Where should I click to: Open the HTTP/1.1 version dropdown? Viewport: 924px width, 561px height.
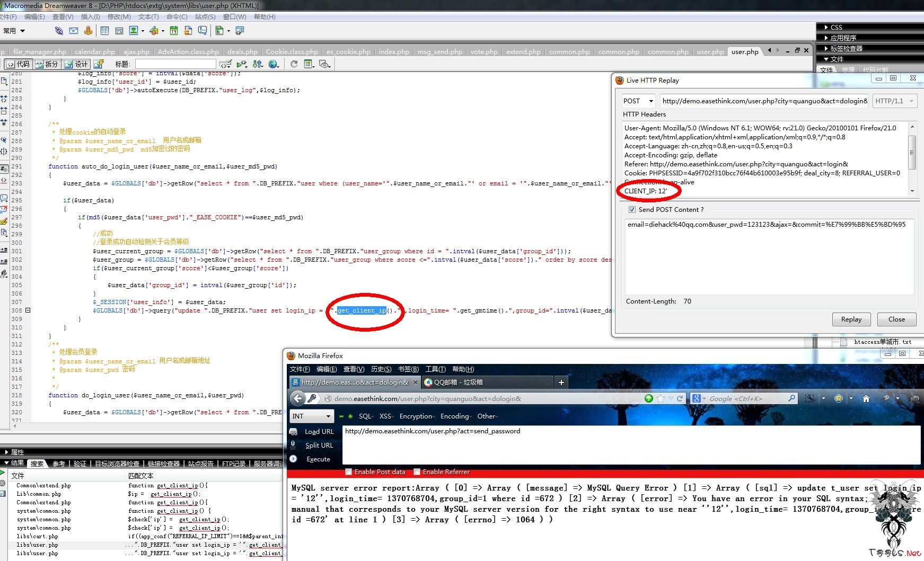(895, 101)
